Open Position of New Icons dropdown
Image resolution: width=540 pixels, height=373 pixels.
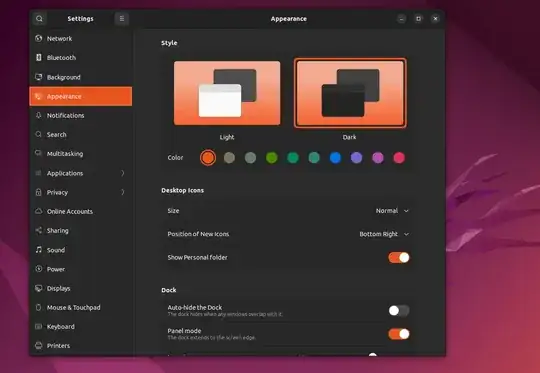coord(384,234)
